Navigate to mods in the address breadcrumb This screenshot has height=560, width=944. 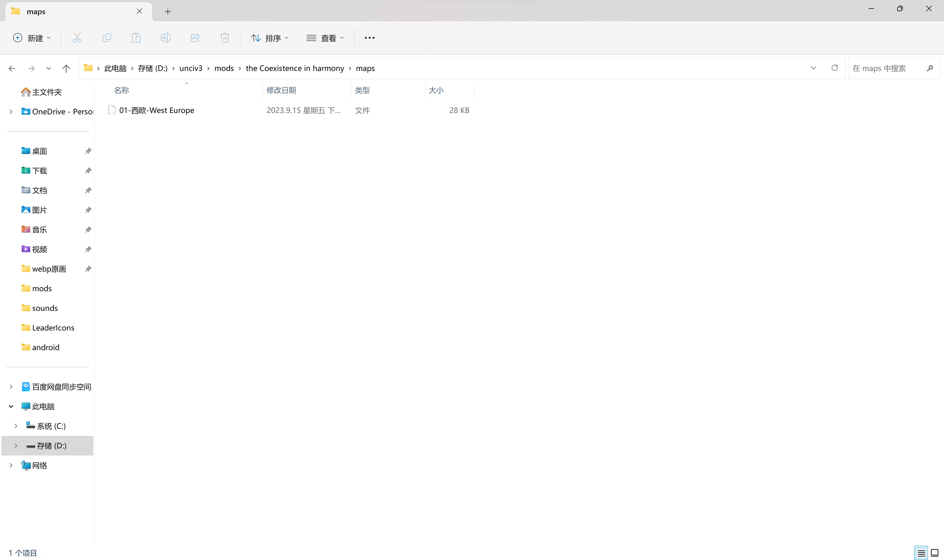224,68
